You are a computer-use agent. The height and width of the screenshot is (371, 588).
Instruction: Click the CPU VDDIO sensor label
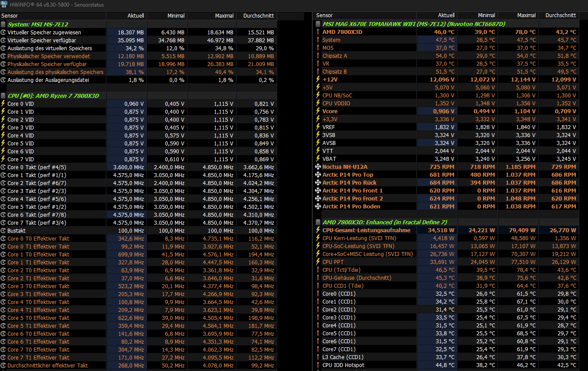coord(337,104)
